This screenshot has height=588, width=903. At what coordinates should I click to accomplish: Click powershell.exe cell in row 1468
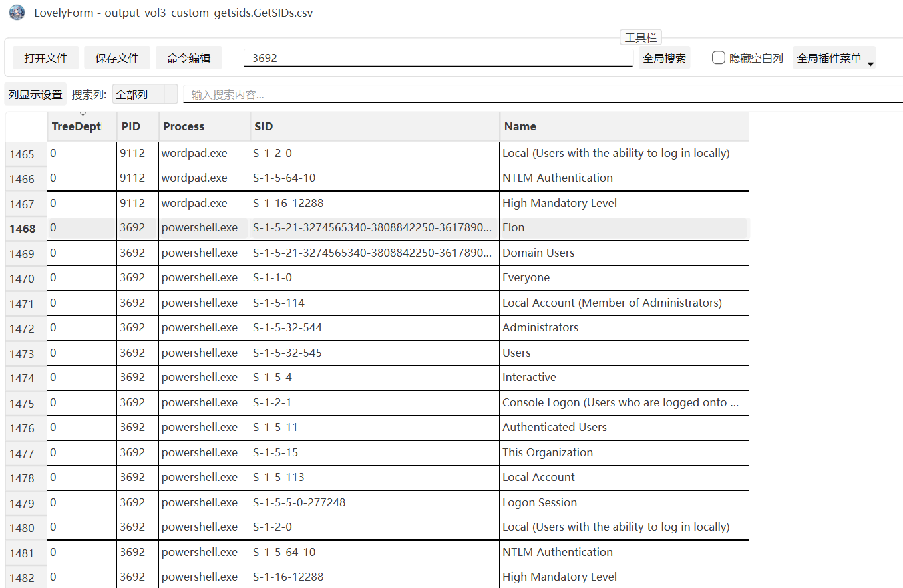click(x=204, y=228)
